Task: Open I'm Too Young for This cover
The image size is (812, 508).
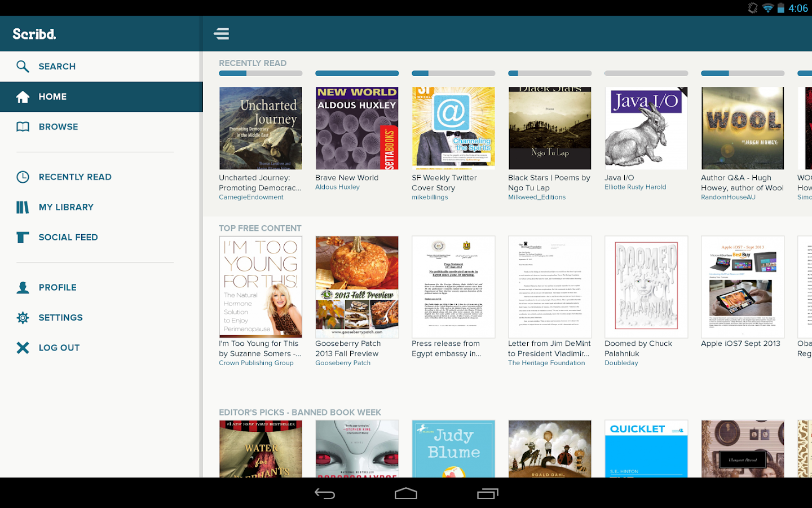Action: [x=261, y=287]
